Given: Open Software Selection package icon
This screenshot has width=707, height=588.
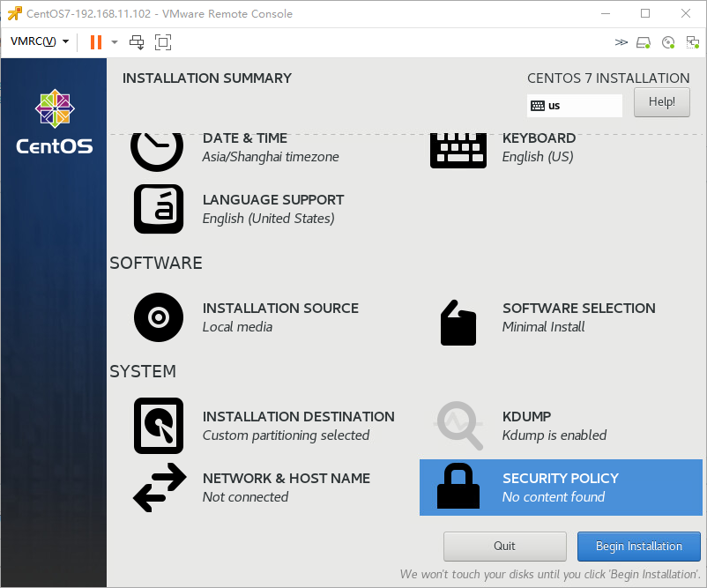Looking at the screenshot, I should (x=458, y=323).
